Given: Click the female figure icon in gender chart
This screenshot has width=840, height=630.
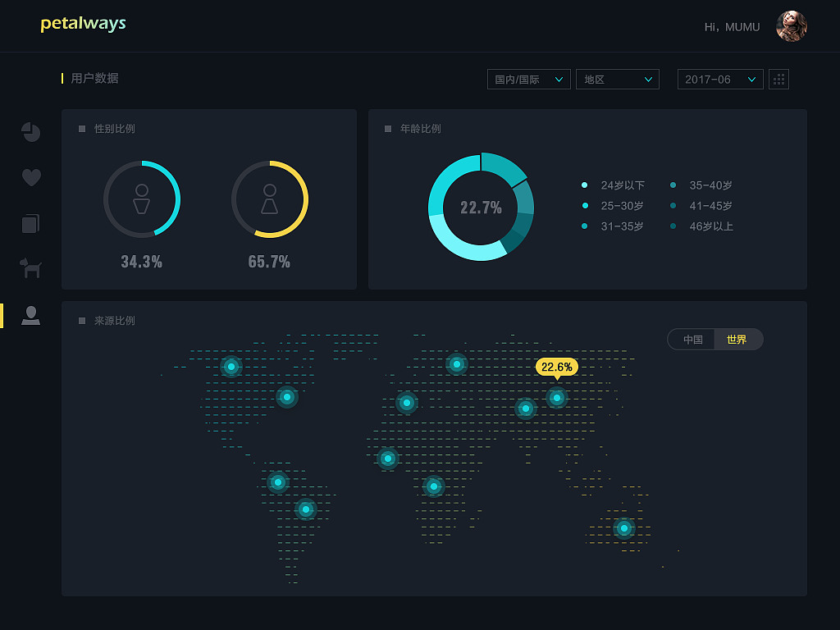Looking at the screenshot, I should (x=269, y=199).
